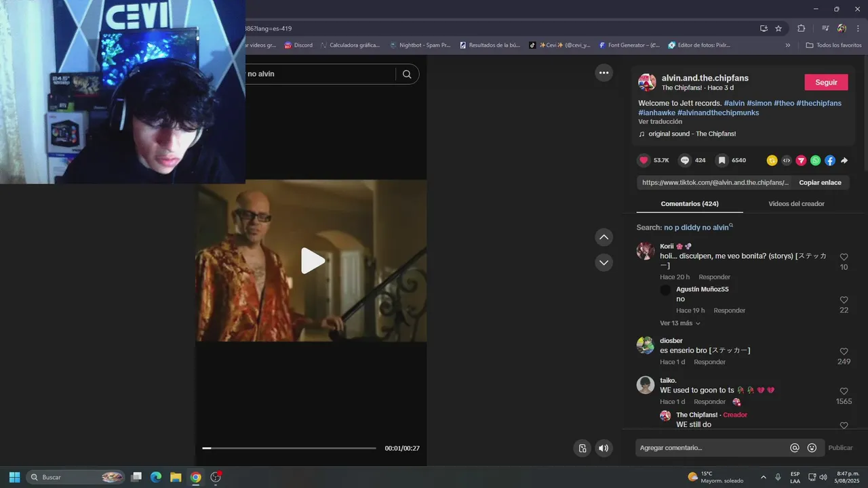
Task: Open Microsoft Edge from the taskbar
Action: tap(156, 477)
